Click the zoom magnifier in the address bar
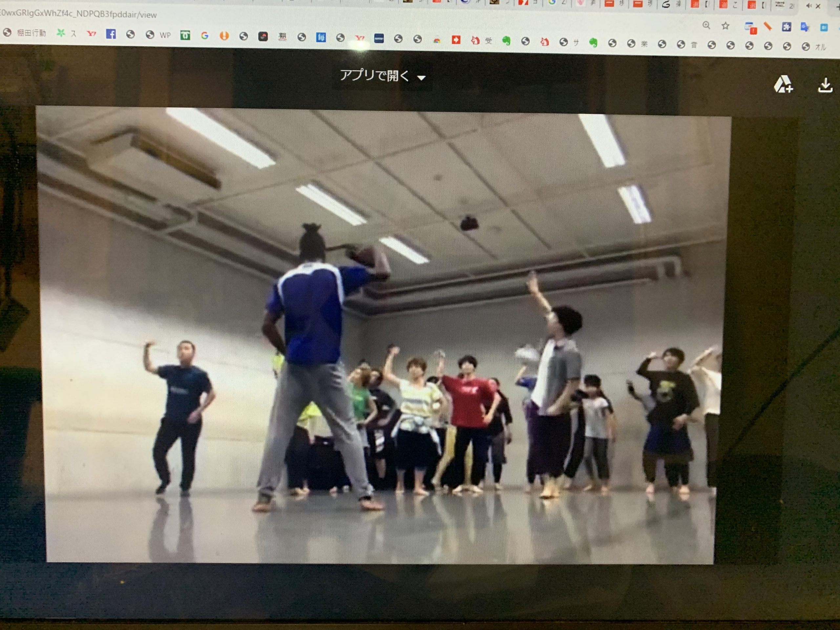Screen dimensions: 840x630 point(706,26)
